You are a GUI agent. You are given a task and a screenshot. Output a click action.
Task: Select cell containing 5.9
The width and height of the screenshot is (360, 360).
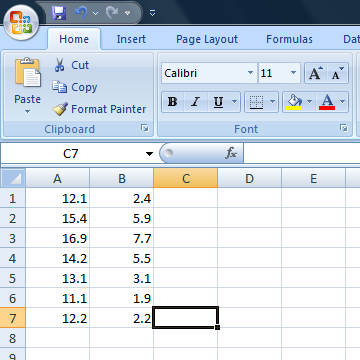pos(122,218)
